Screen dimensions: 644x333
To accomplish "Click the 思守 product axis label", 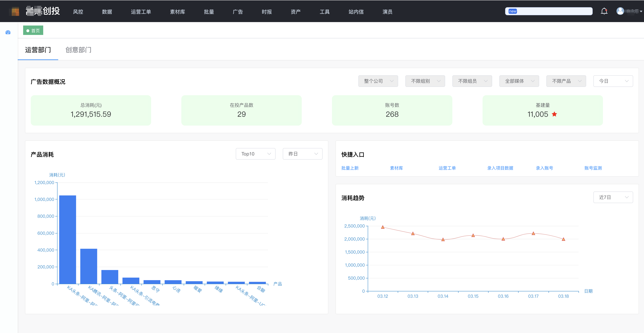I will 155,289.
